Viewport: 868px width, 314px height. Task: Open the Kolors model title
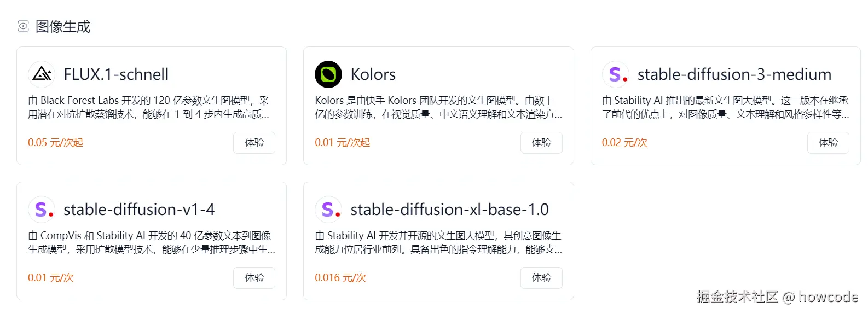pyautogui.click(x=373, y=74)
